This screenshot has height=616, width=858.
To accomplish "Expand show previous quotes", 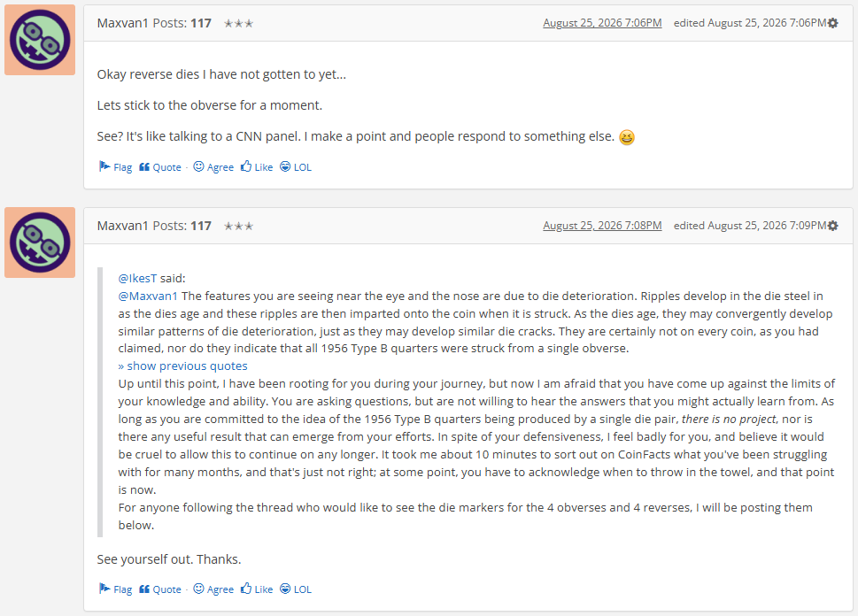I will coord(182,366).
